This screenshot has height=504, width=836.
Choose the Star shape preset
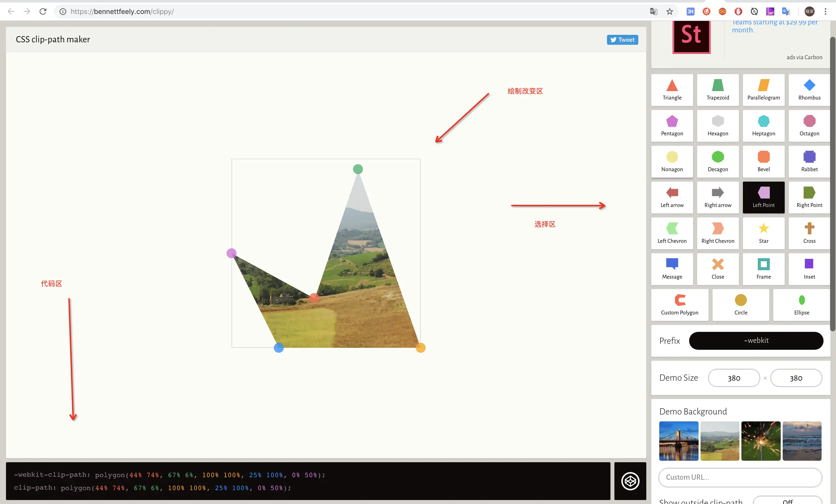click(763, 233)
